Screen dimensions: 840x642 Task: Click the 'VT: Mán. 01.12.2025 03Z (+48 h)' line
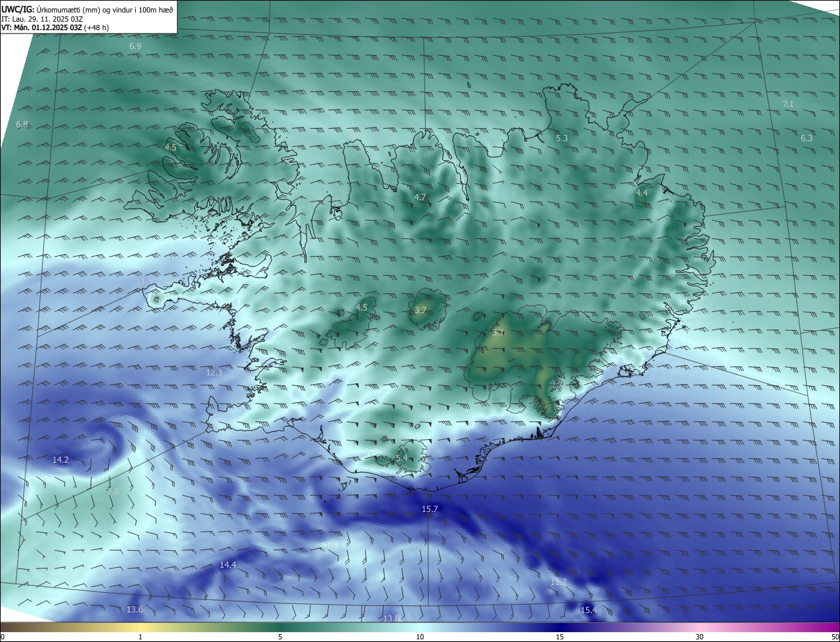54,28
